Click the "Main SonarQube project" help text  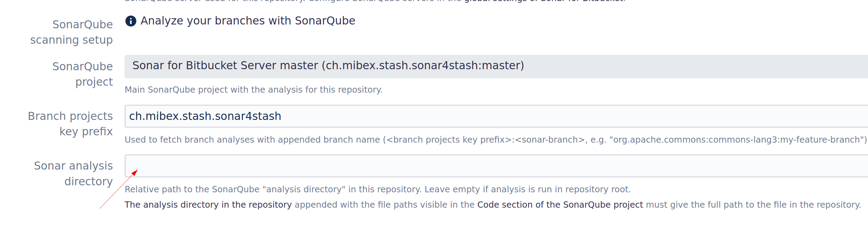pos(253,90)
